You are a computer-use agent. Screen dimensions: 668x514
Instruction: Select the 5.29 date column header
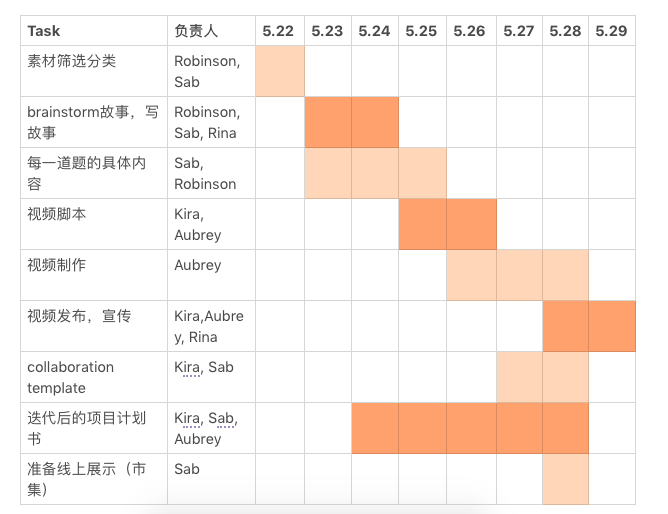pyautogui.click(x=612, y=31)
